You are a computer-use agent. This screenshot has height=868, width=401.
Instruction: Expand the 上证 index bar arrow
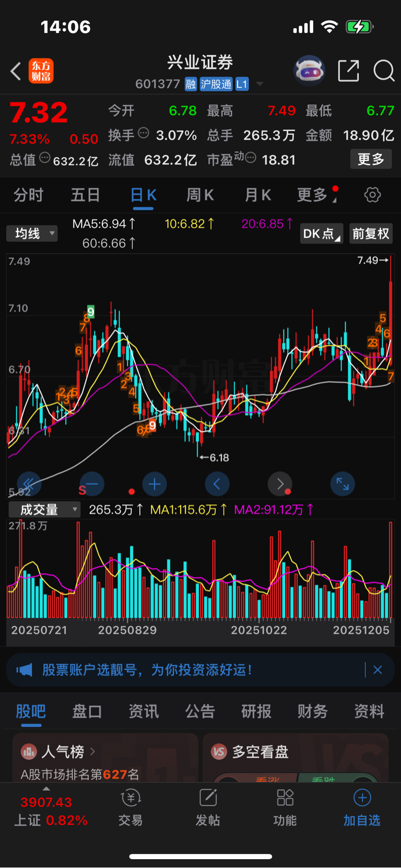click(x=46, y=789)
